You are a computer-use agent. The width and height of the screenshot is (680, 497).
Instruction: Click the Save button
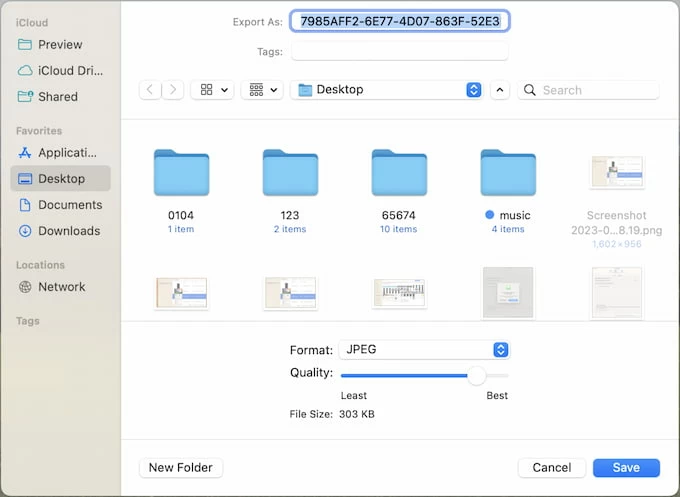point(626,467)
